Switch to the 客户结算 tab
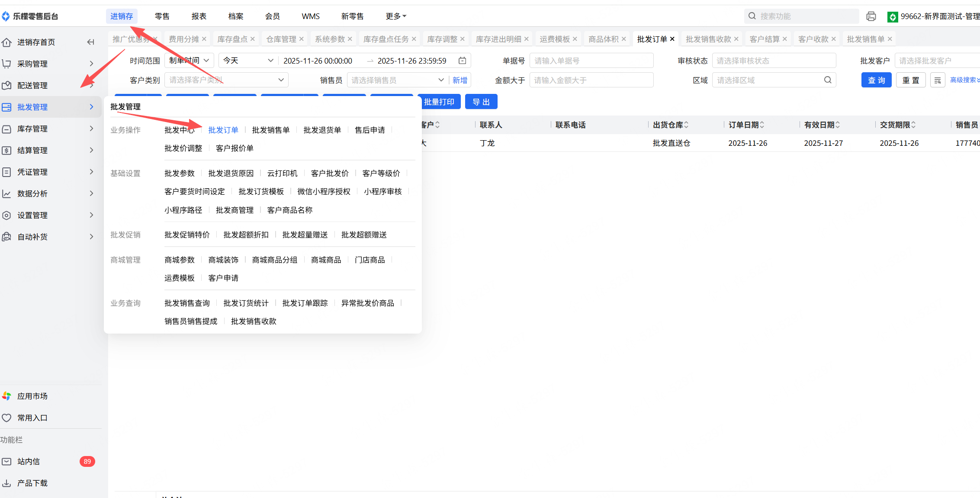The width and height of the screenshot is (980, 498). [764, 39]
